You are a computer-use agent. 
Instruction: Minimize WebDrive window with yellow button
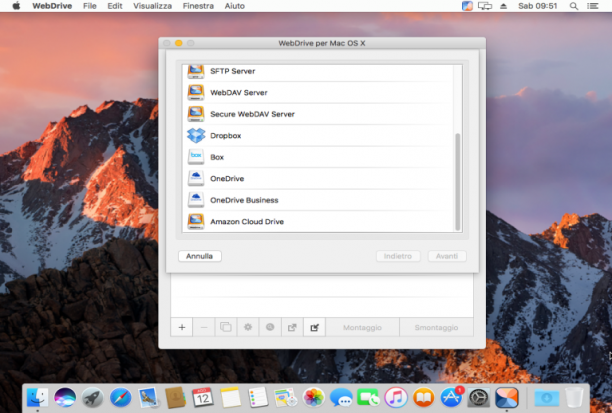tap(178, 43)
